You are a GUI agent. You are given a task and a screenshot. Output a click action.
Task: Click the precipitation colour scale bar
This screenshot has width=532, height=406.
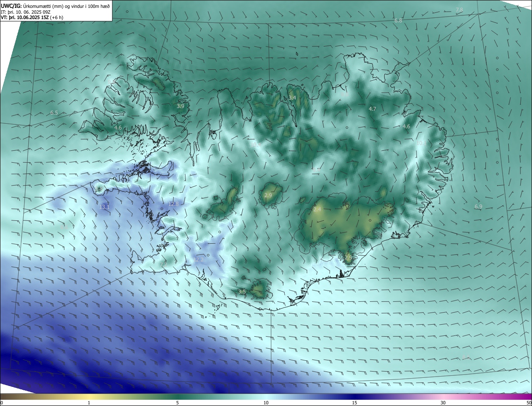point(266,396)
